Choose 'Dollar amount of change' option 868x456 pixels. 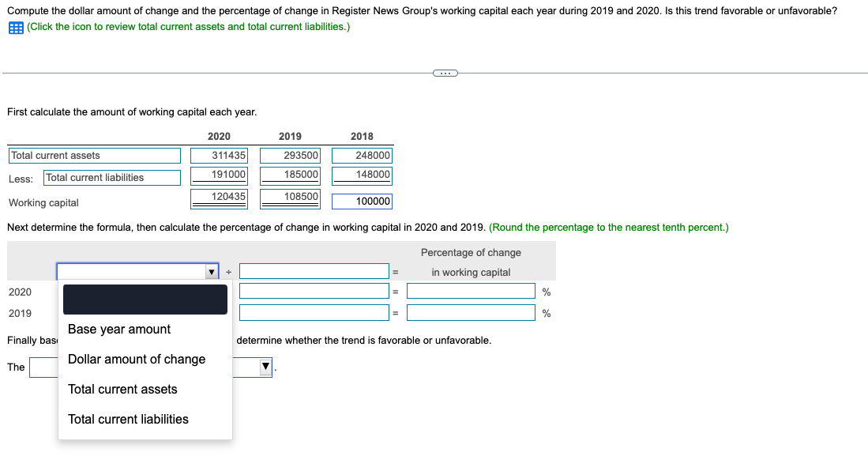coord(136,359)
